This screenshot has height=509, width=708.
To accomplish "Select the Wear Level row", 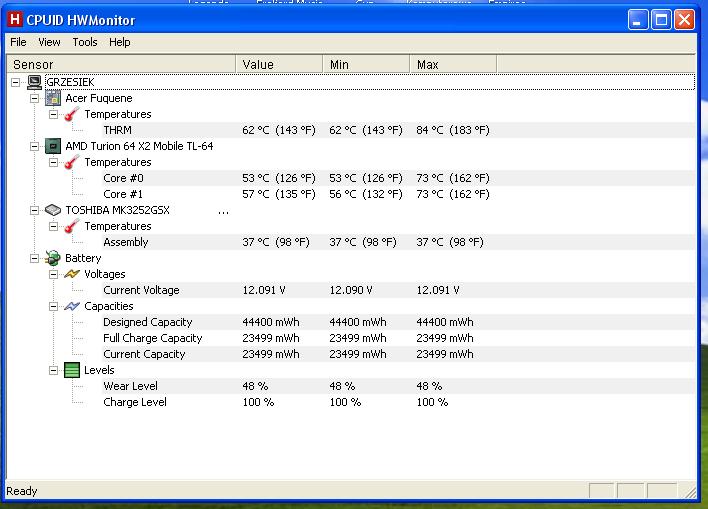I will 130,386.
